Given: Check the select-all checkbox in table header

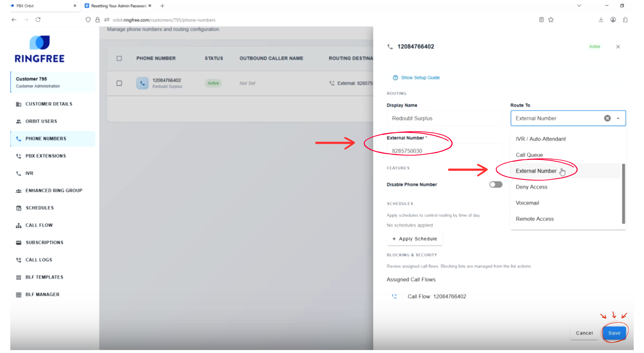Looking at the screenshot, I should point(119,58).
